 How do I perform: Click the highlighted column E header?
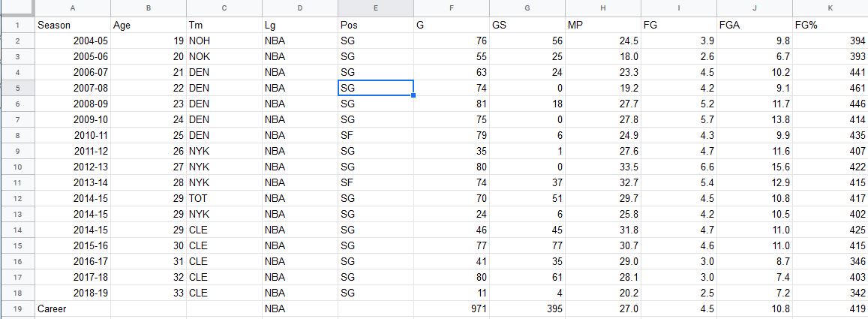[375, 8]
